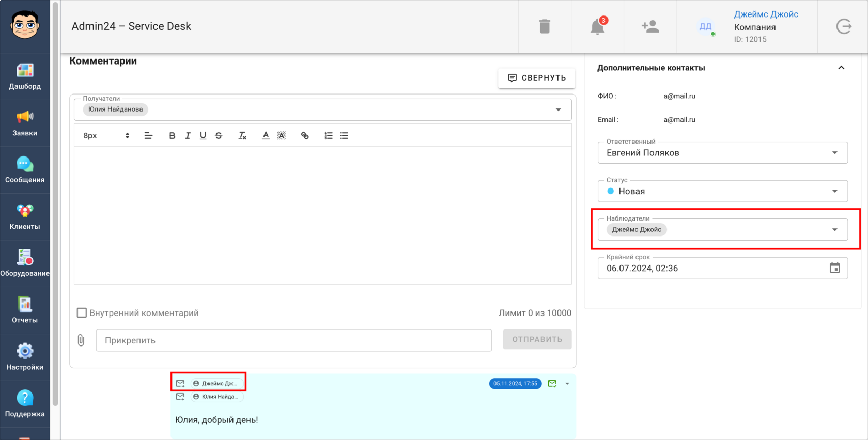Click the paperclip attachment icon
Viewport: 868px width, 440px height.
(81, 340)
